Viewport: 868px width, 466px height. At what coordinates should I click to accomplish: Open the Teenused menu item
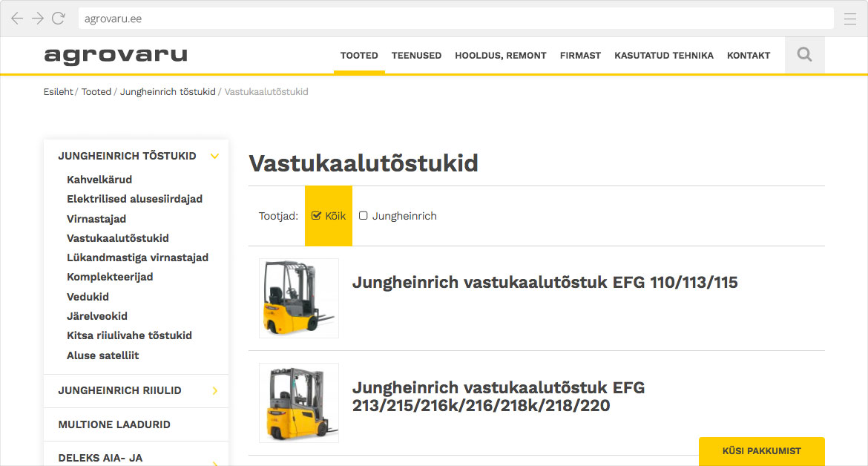tap(416, 56)
